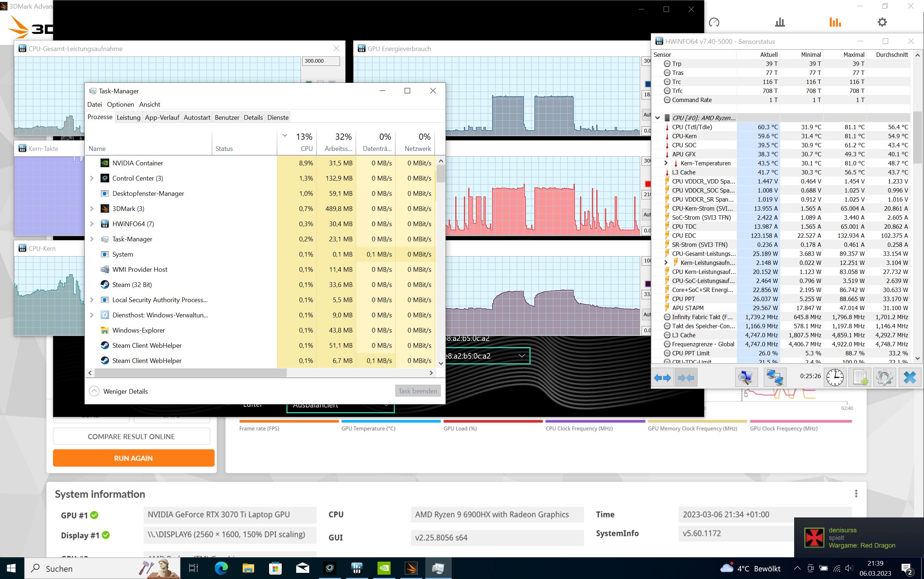Click HWiNFO collapse-columns arrows icon
This screenshot has width=924, height=579.
[x=686, y=377]
